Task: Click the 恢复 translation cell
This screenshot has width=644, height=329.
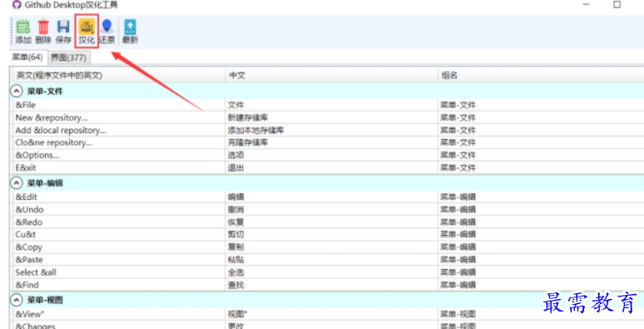Action: click(331, 222)
